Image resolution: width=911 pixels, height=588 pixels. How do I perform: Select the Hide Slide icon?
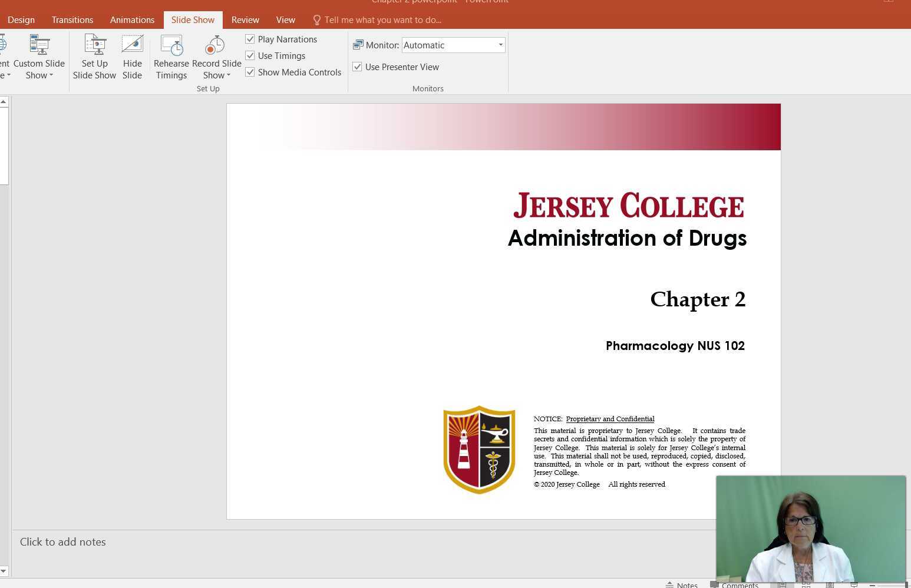(132, 44)
